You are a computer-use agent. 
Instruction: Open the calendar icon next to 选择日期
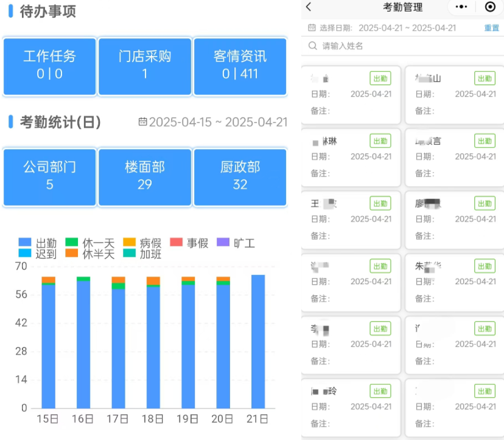coord(312,27)
